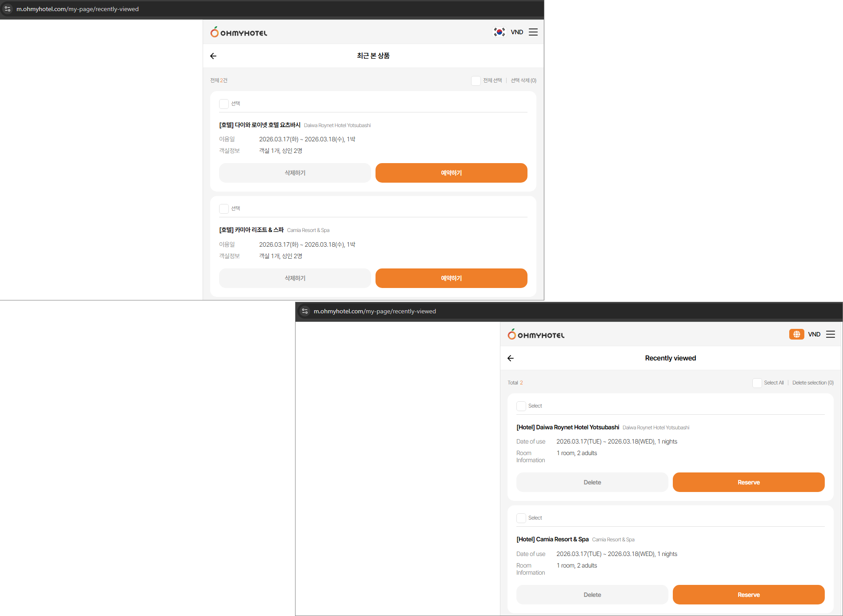843x616 pixels.
Task: Go back using arrow in Korean window
Action: (x=213, y=56)
